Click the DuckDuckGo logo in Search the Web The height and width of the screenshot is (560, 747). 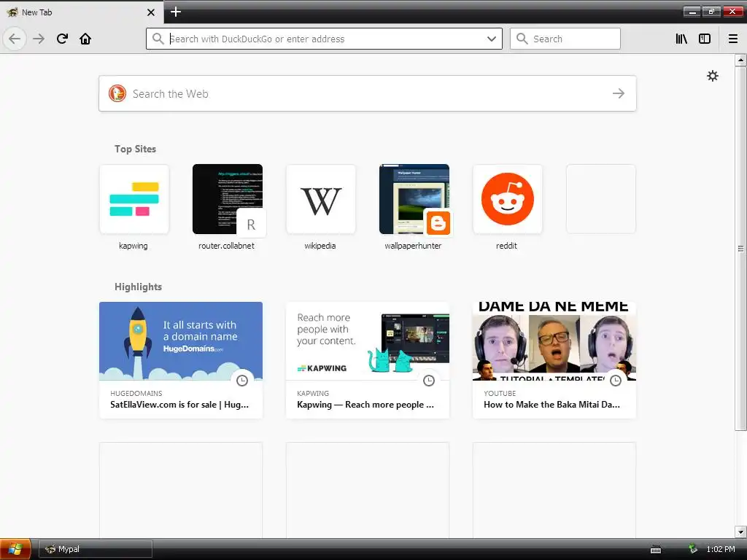117,93
